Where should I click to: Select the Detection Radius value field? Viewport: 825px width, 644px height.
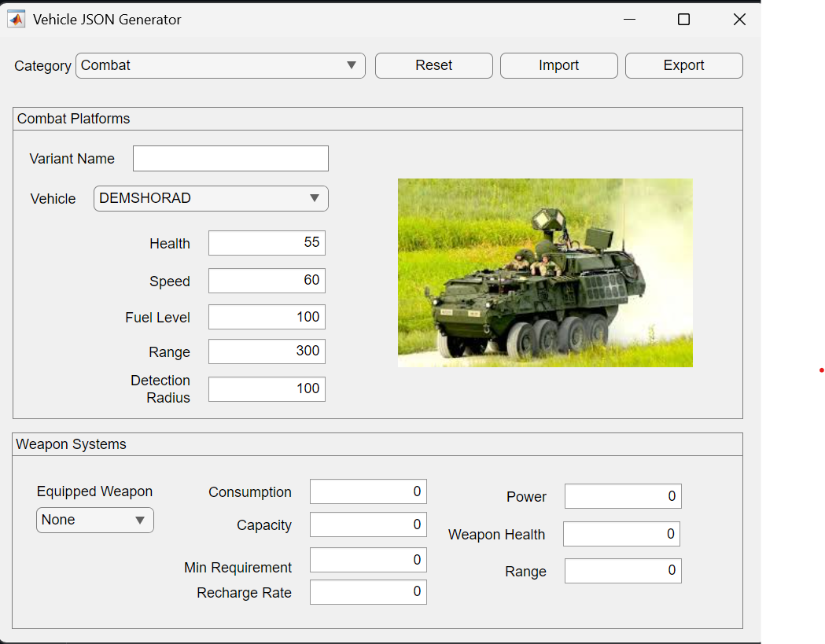[267, 388]
